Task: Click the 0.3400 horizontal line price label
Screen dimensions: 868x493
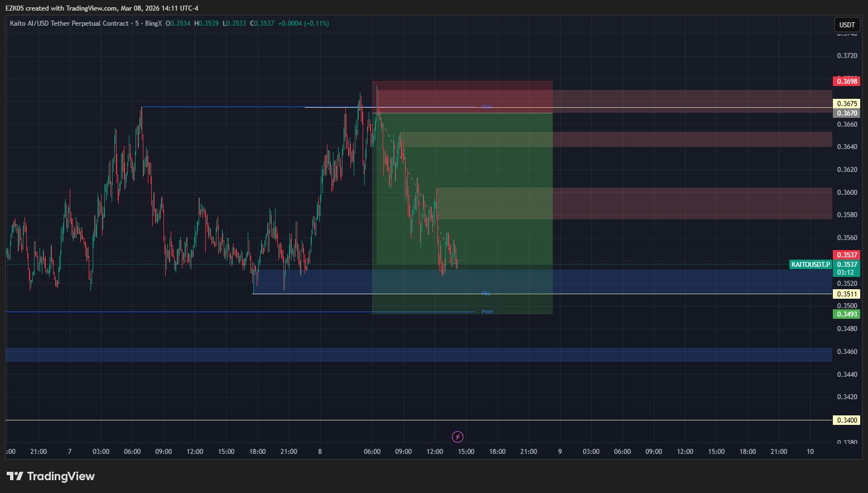Action: (x=846, y=420)
